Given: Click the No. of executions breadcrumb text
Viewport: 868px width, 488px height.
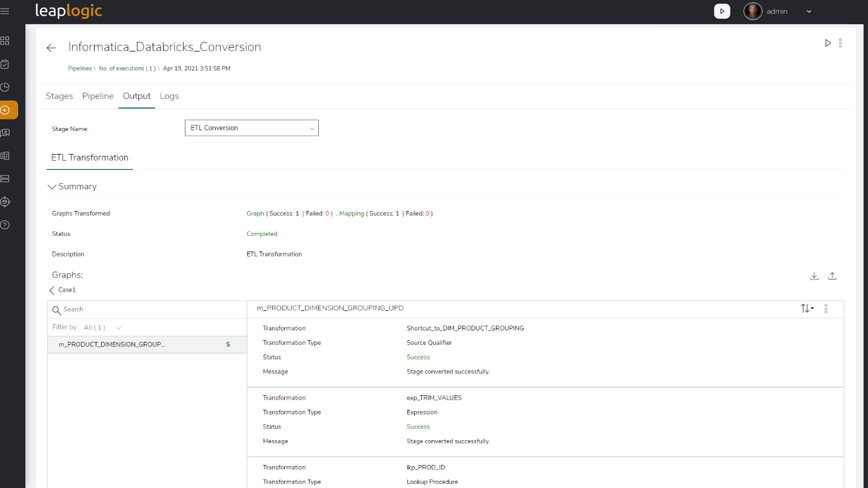Looking at the screenshot, I should point(127,69).
